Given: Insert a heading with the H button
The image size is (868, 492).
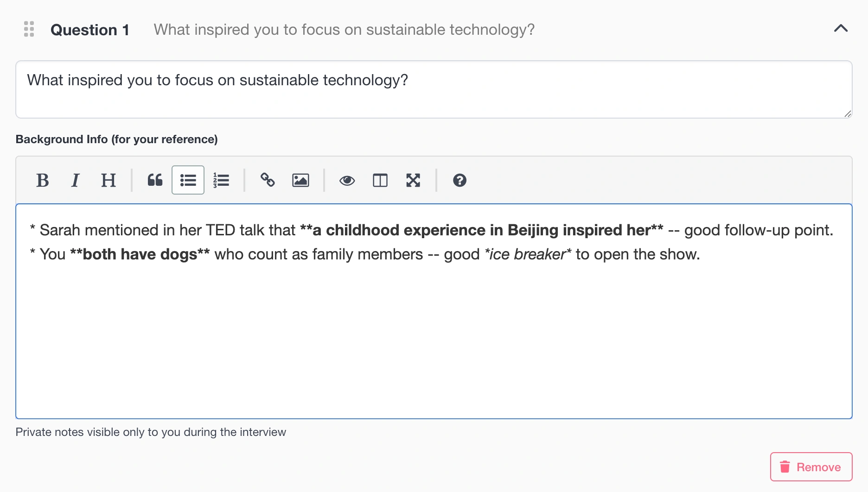Looking at the screenshot, I should 108,180.
